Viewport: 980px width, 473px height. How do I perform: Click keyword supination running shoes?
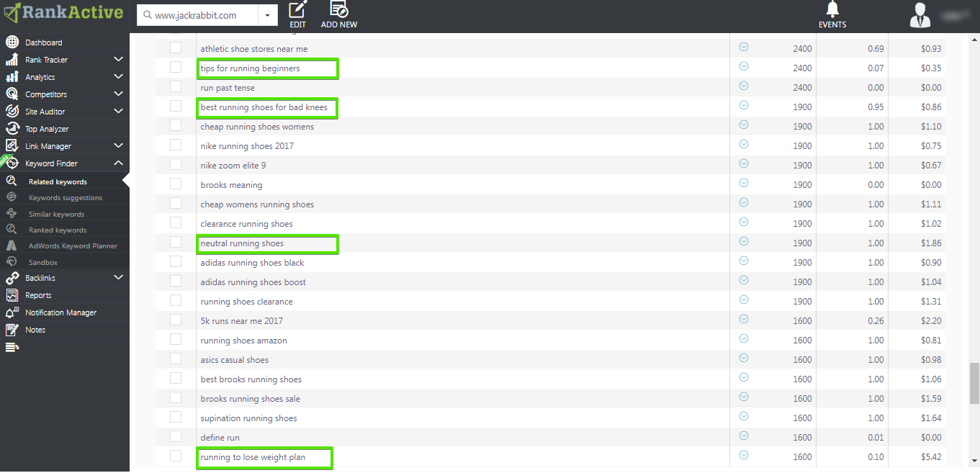[x=249, y=418]
